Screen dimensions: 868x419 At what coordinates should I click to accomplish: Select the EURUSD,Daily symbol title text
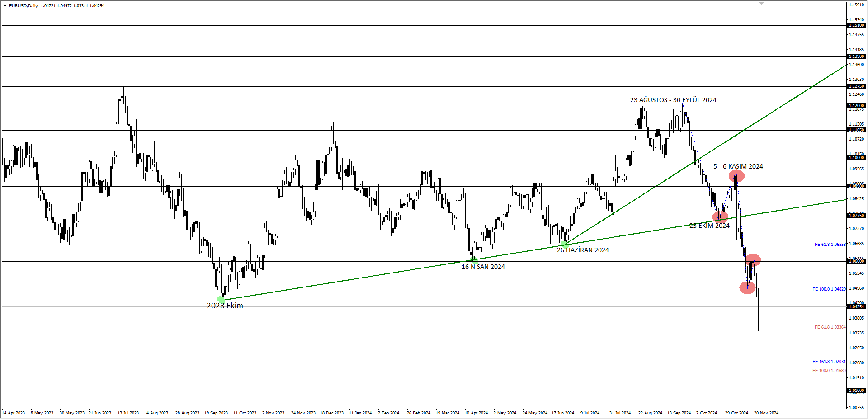[x=24, y=6]
